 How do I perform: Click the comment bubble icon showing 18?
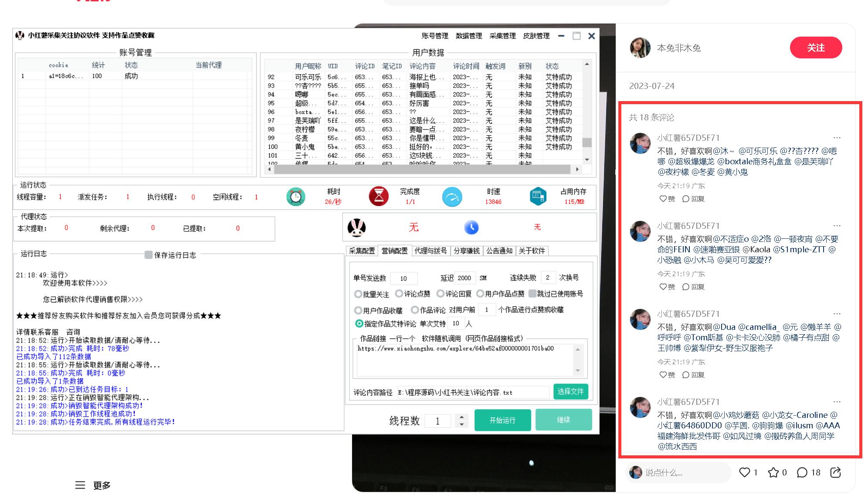(x=802, y=472)
